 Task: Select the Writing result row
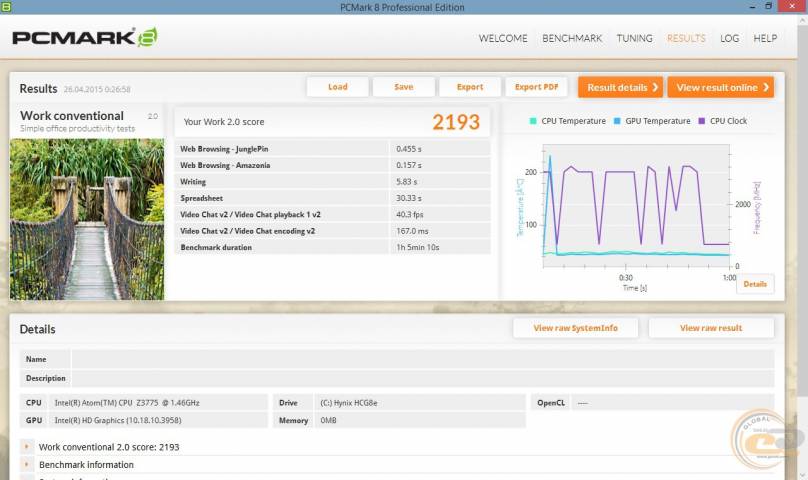pos(332,181)
